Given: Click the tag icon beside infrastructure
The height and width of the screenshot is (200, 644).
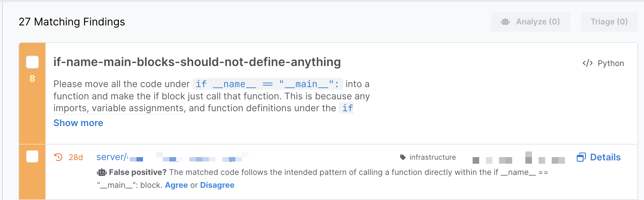Looking at the screenshot, I should pyautogui.click(x=402, y=157).
